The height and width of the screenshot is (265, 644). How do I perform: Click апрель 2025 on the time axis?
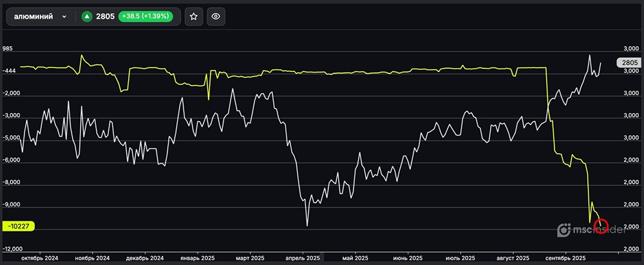click(303, 258)
